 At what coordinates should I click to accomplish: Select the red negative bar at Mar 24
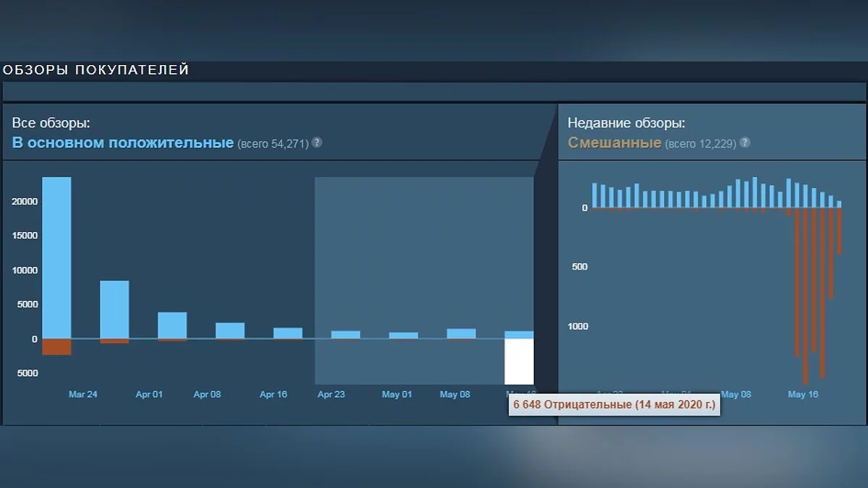[56, 346]
